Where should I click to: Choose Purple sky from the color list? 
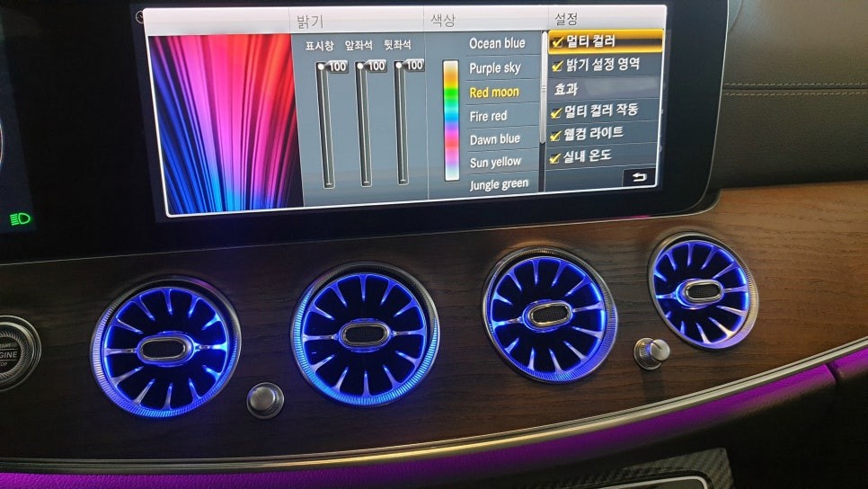click(x=494, y=68)
